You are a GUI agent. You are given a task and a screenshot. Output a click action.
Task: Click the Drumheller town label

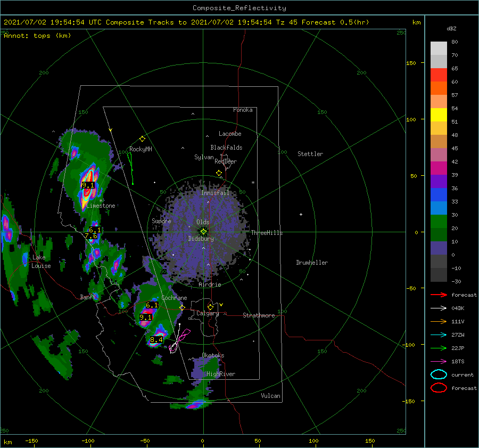click(312, 263)
